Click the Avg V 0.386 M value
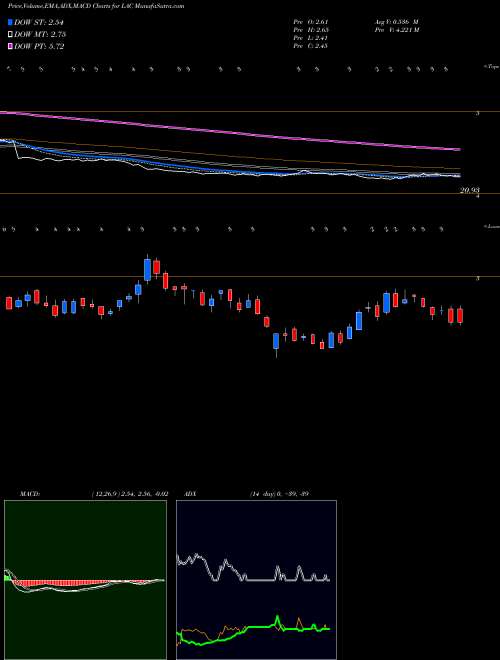Viewport: 500px width, 660px height. coord(395,21)
